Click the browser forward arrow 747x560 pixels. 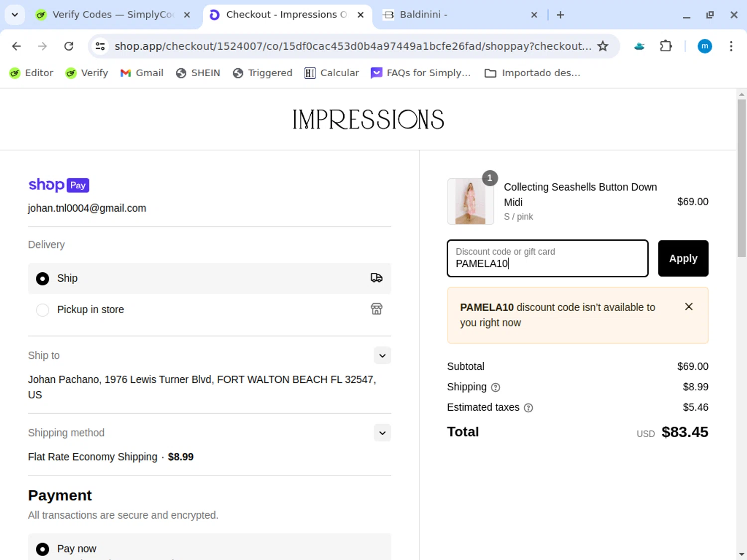pos(42,46)
